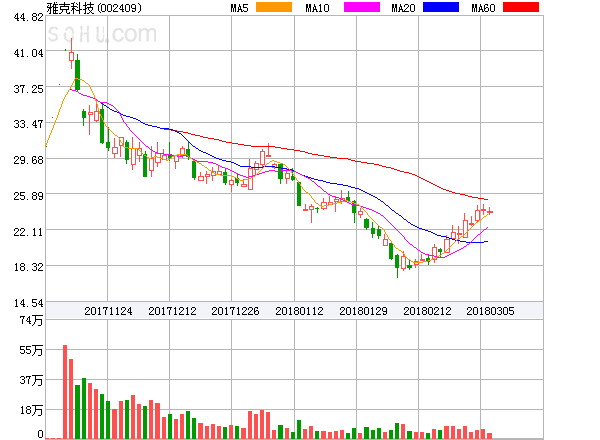Click the highest red candlestick near 41.04
Screen dimensions: 600x440
coord(71,55)
